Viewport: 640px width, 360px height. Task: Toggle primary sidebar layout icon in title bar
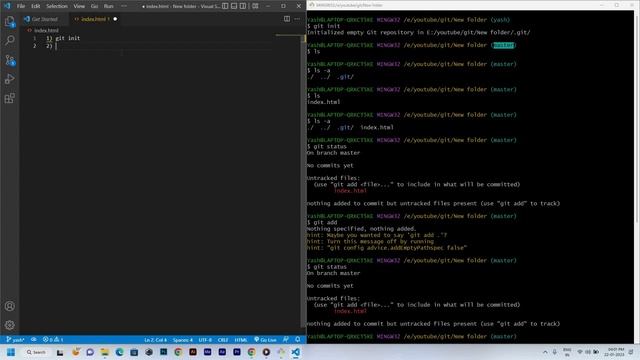tap(225, 6)
